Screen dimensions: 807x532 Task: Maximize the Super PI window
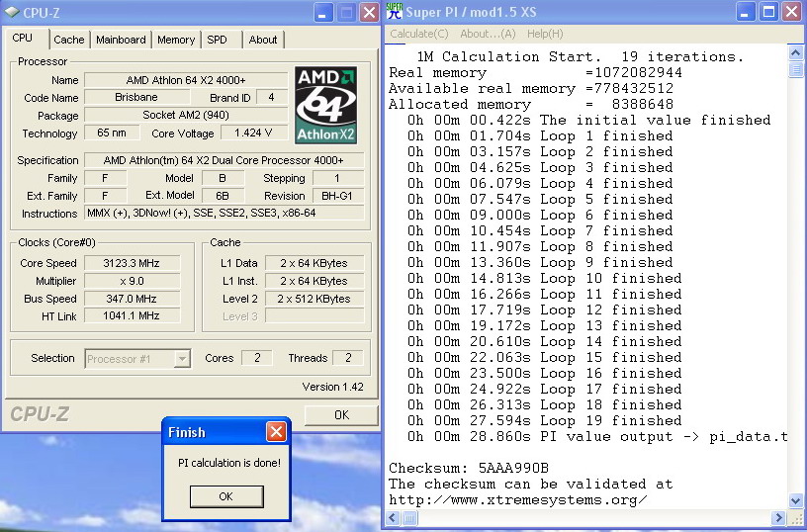coord(768,11)
